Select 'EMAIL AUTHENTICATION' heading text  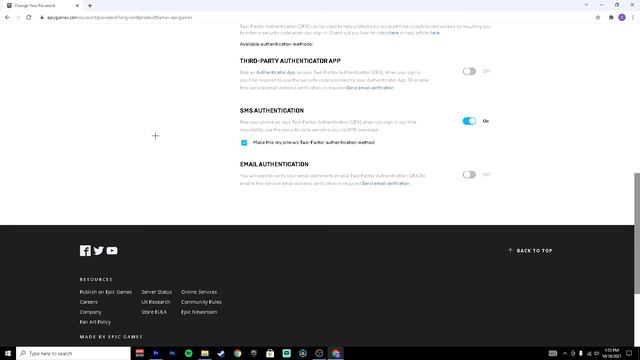[x=274, y=164]
